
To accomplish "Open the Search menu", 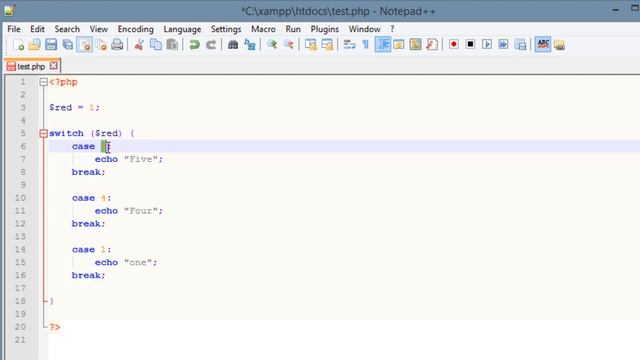I will pos(67,29).
